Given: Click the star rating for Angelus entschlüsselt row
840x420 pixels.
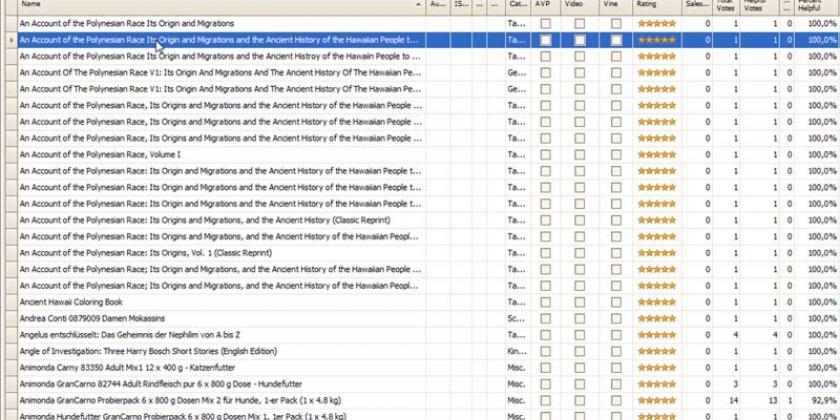Looking at the screenshot, I should pyautogui.click(x=657, y=334).
